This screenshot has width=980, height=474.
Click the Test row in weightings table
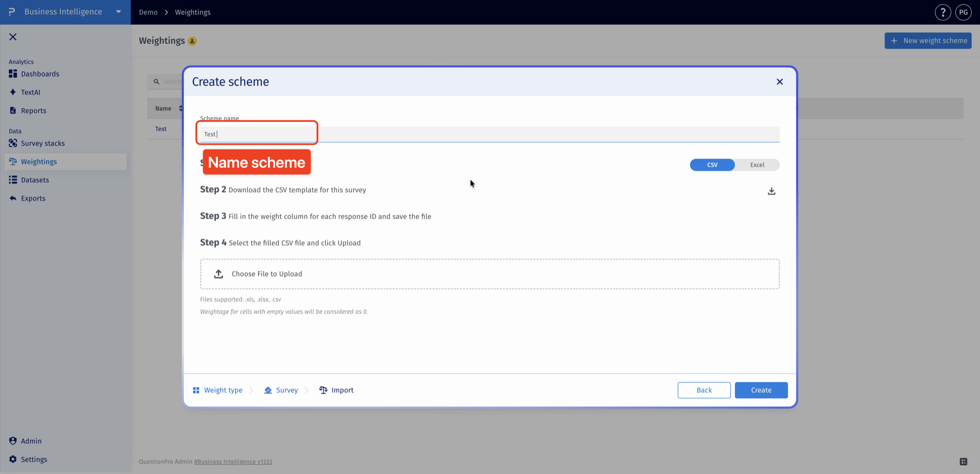[161, 129]
